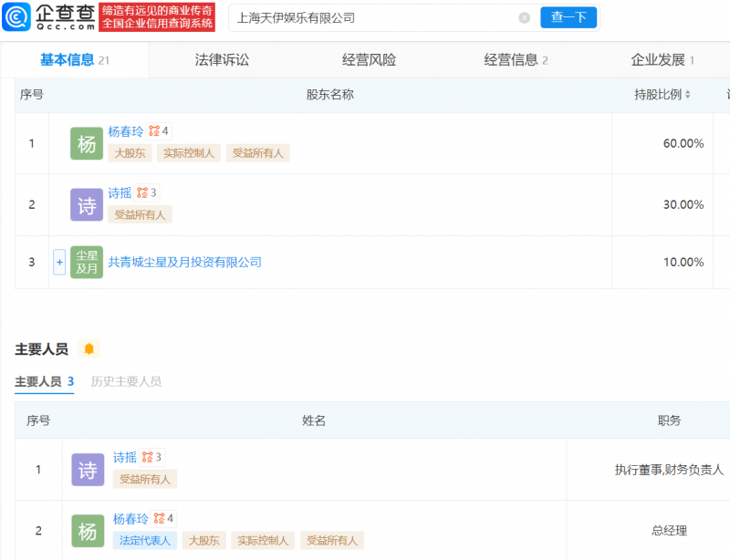This screenshot has width=730, height=560.
Task: Open the 经营风险 tab
Action: (369, 60)
